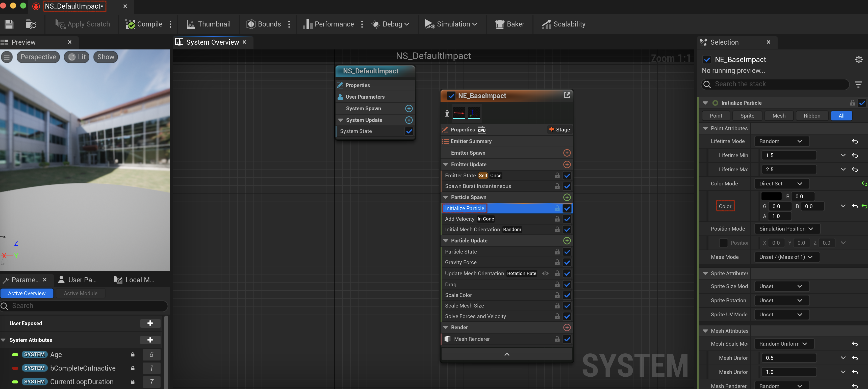Toggle Update Mesh Orientation eye icon
Image resolution: width=868 pixels, height=389 pixels.
point(545,273)
